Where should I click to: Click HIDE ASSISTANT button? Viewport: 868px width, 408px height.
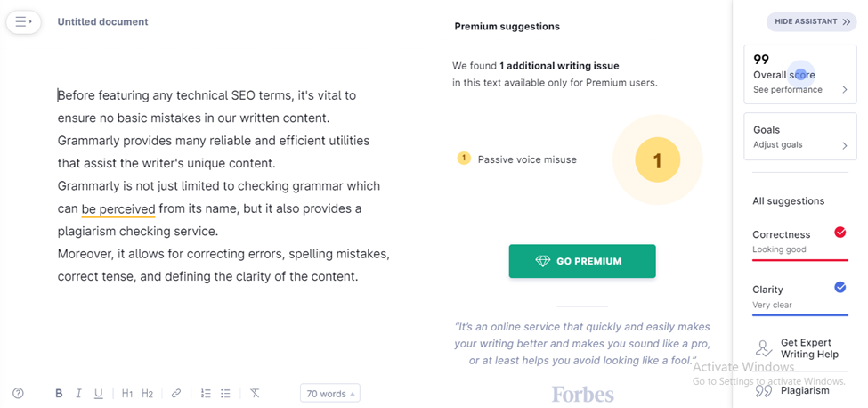coord(812,21)
